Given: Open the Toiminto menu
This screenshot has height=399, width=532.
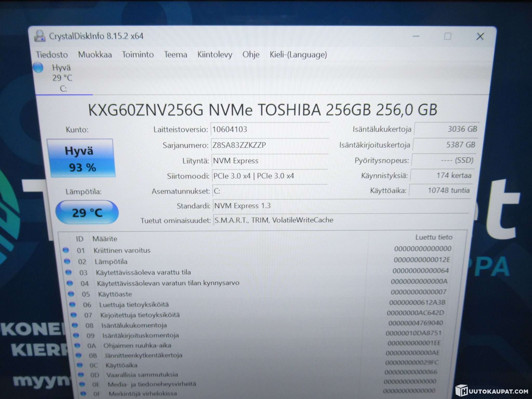Looking at the screenshot, I should 138,55.
